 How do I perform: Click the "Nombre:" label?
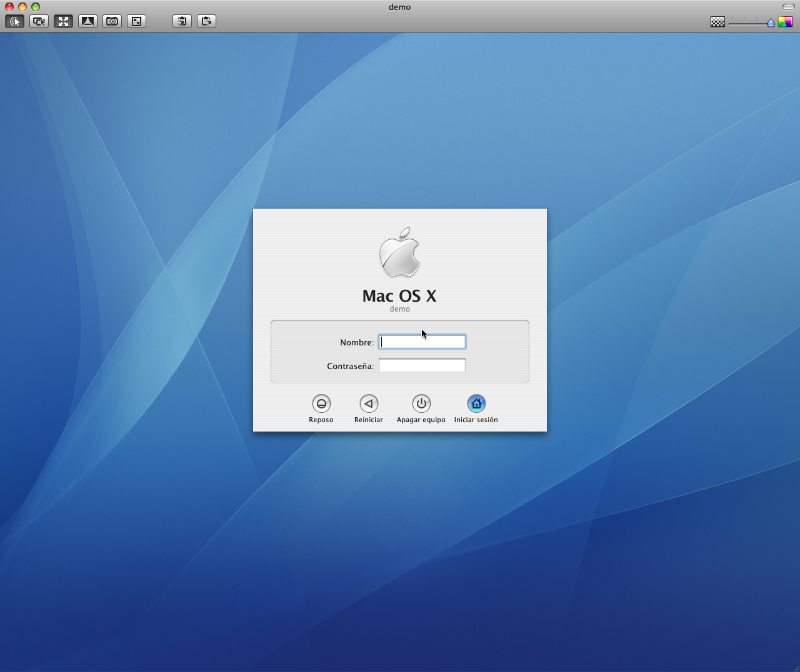coord(357,342)
